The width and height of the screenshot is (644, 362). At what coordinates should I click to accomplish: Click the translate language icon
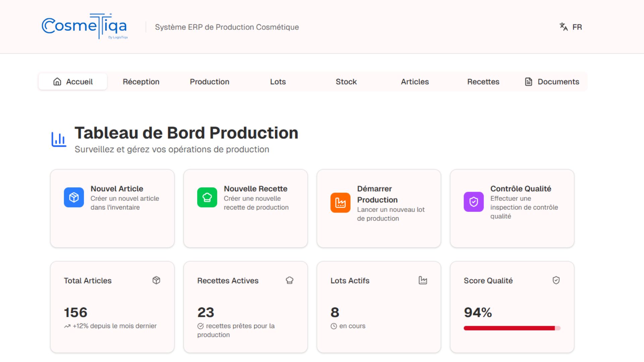[563, 27]
